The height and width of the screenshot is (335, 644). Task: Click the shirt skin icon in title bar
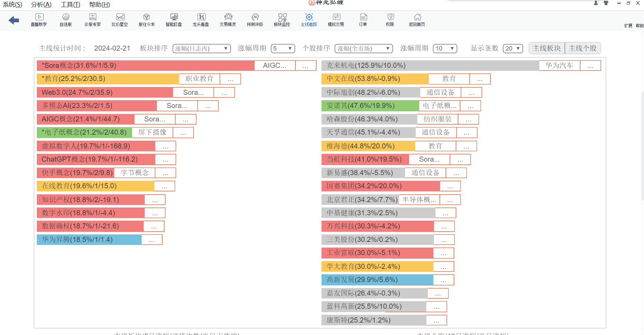pos(606,3)
